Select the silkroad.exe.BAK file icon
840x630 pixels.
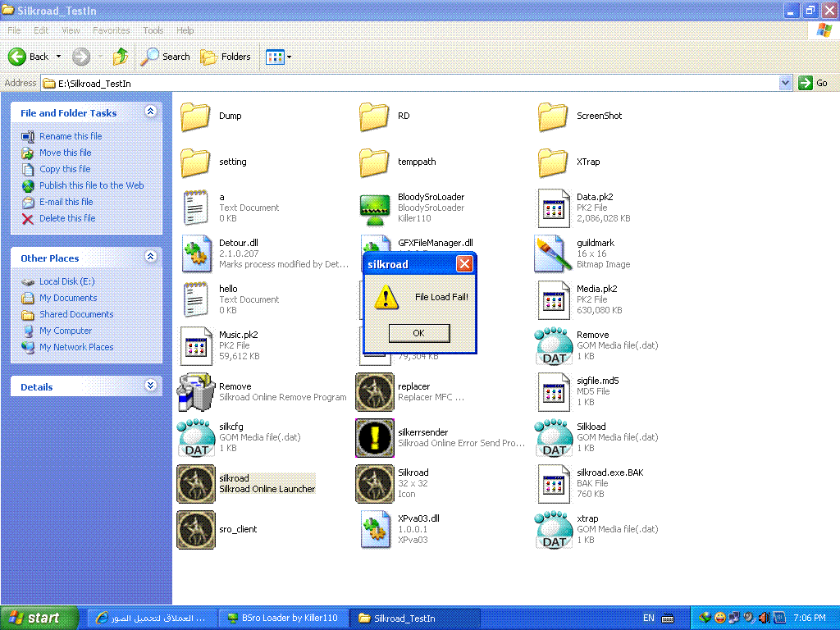553,484
